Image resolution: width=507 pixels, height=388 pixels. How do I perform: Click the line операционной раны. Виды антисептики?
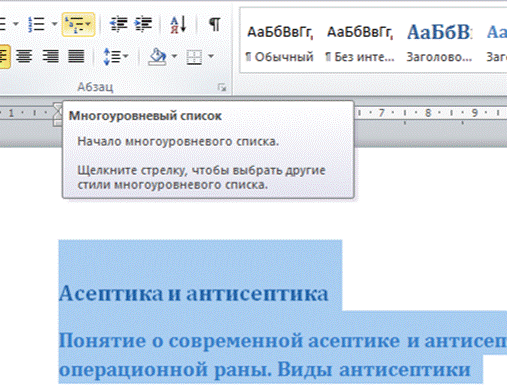coord(265,369)
